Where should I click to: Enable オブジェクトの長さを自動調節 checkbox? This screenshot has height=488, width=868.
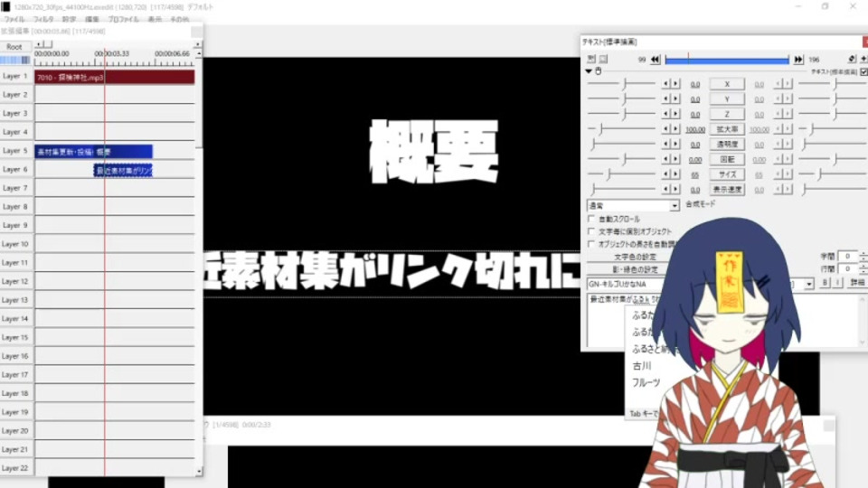[591, 244]
